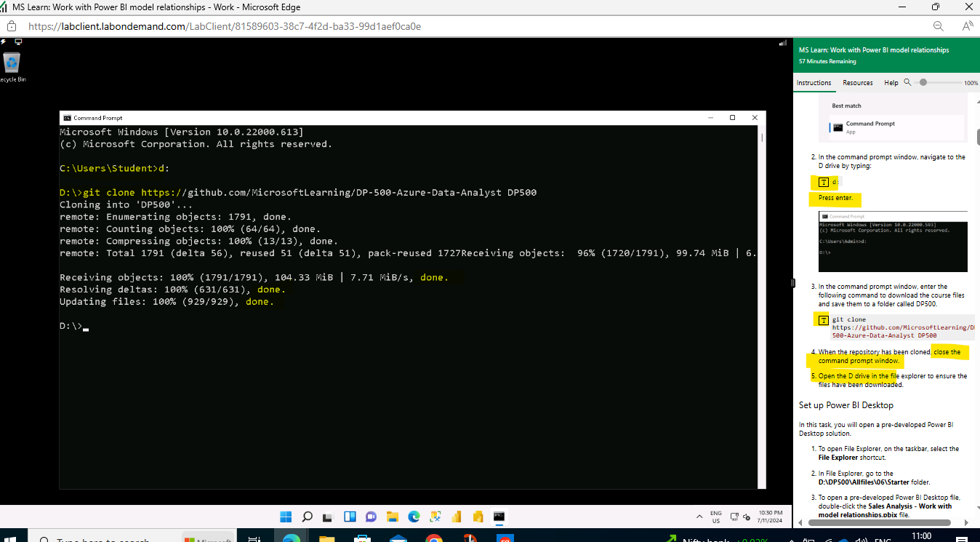
Task: Click the site information icon in the address bar
Action: pos(11,25)
